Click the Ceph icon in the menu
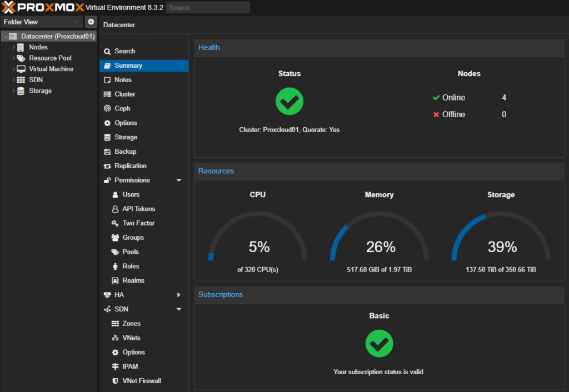This screenshot has height=392, width=569. (108, 109)
